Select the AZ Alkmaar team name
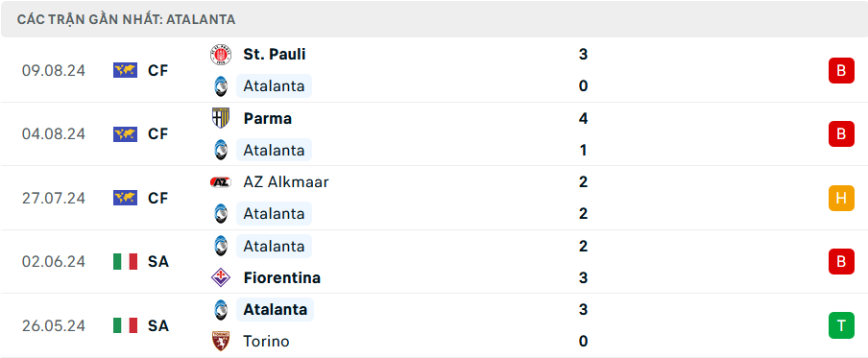 click(285, 182)
